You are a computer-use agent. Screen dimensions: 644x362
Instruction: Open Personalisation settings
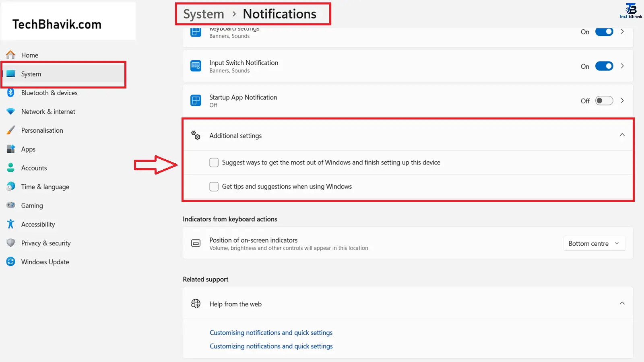tap(42, 130)
